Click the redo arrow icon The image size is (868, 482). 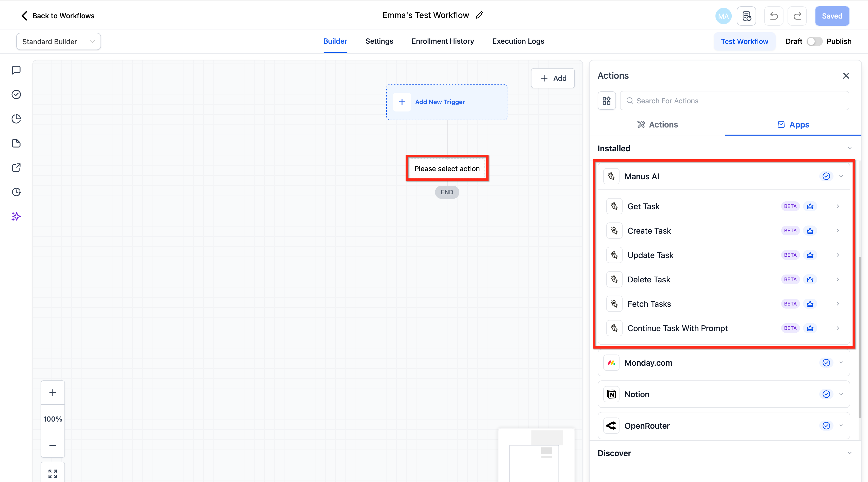[797, 16]
